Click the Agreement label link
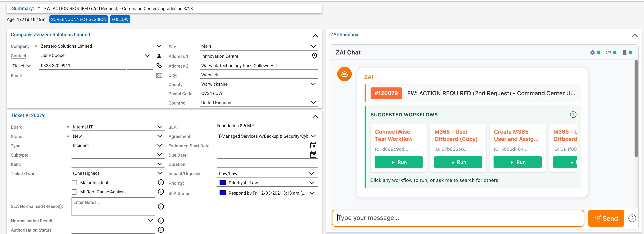644x234 pixels. (x=180, y=136)
